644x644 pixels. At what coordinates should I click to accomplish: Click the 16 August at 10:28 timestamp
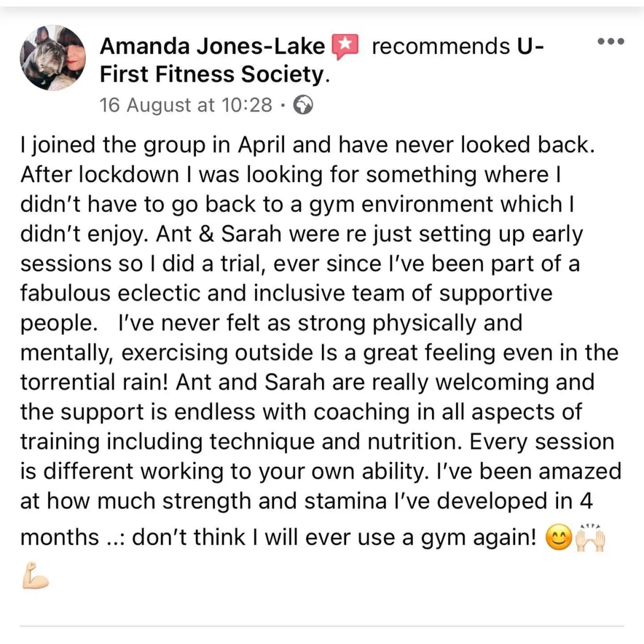coord(186,105)
